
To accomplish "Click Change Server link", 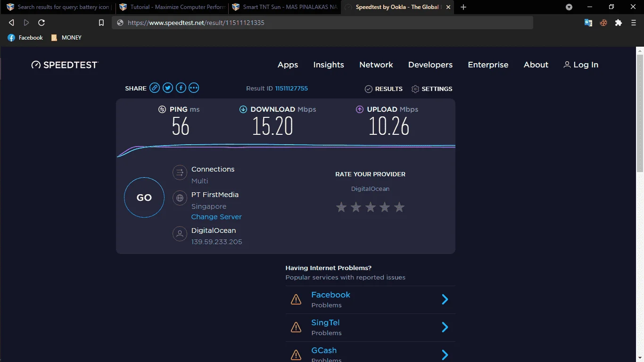I will point(216,217).
